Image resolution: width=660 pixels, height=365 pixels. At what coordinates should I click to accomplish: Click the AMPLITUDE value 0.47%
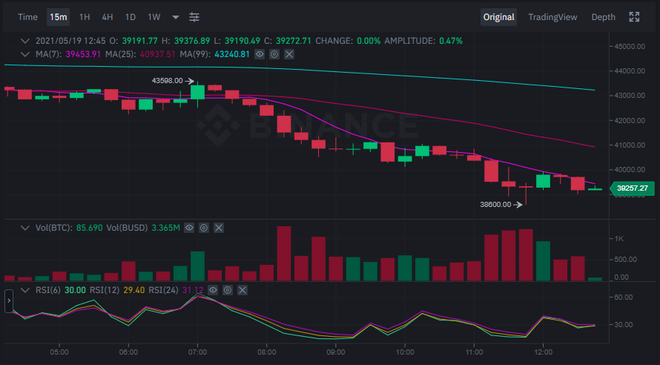pos(451,41)
